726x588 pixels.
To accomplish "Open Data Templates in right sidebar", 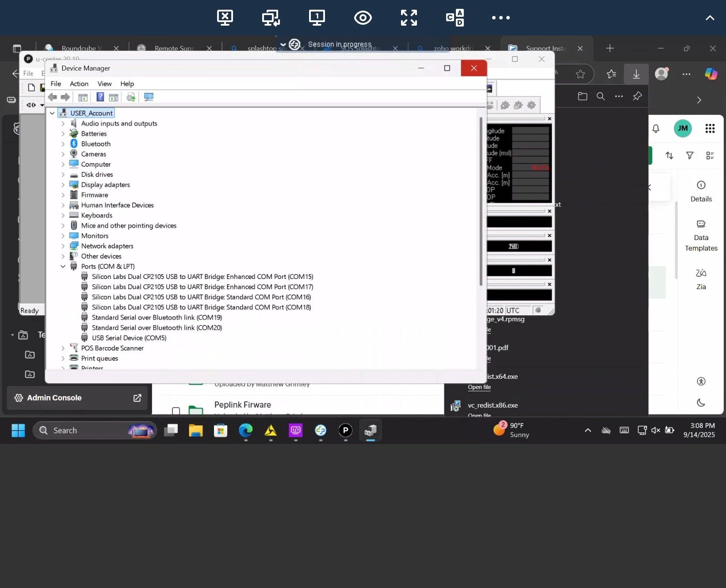I will click(x=701, y=236).
